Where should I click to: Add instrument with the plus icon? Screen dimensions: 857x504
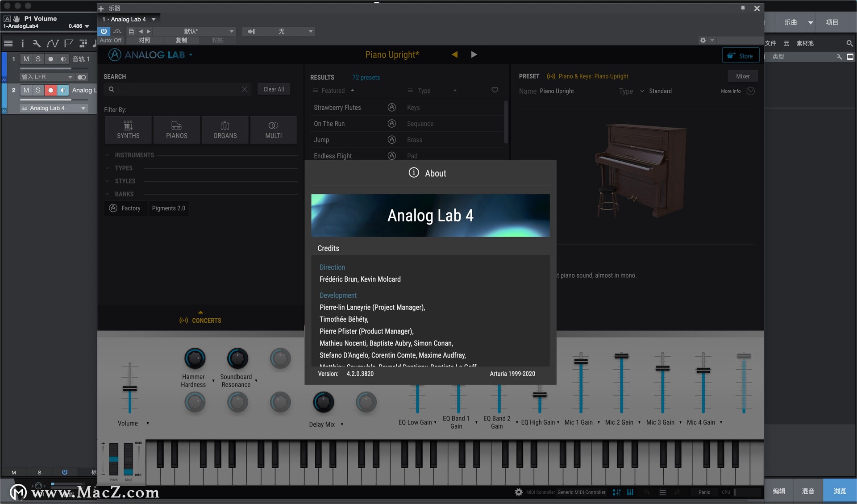pos(101,8)
